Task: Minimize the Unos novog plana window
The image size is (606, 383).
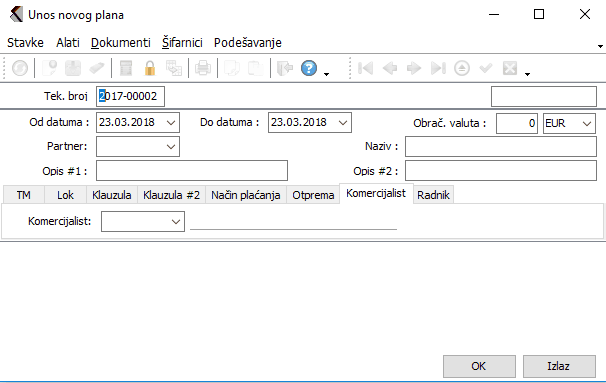Action: (494, 14)
